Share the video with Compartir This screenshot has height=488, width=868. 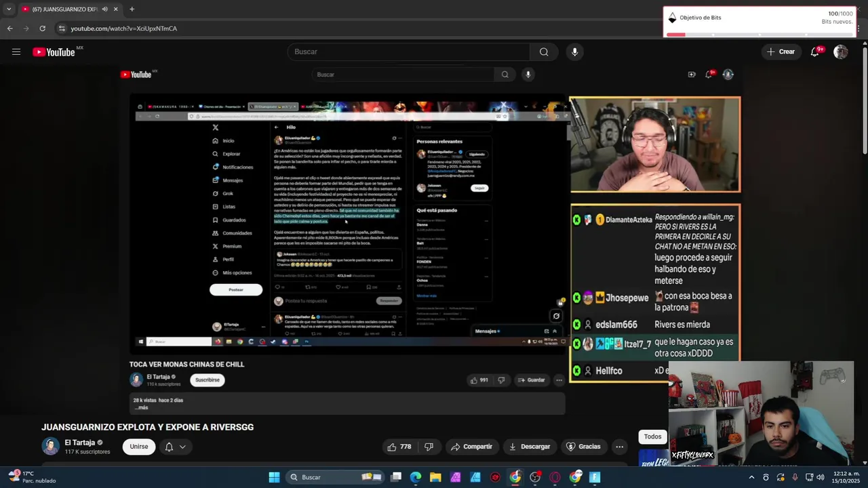(471, 447)
